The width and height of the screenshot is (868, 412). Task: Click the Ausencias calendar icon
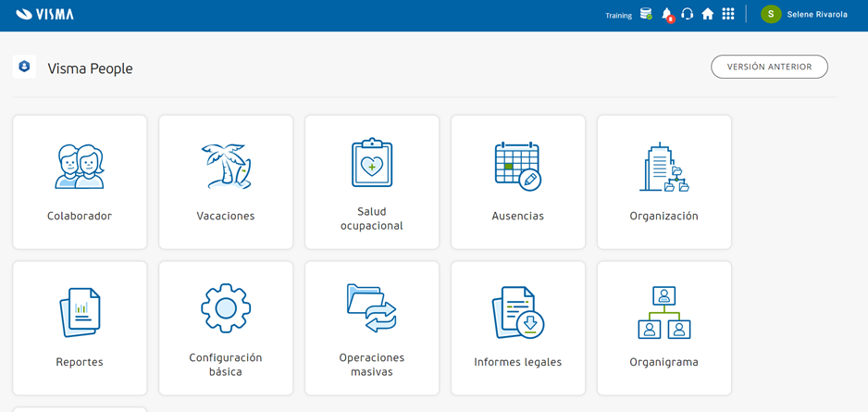tap(517, 167)
